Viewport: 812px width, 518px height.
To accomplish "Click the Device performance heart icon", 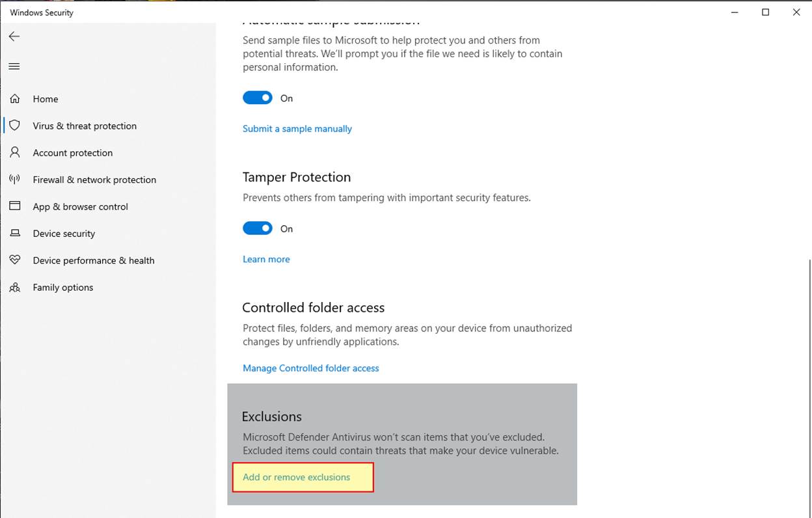I will coord(14,260).
